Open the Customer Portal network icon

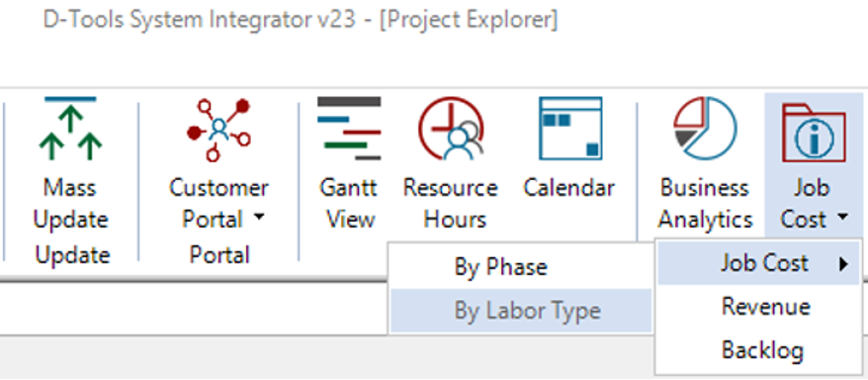pos(218,130)
